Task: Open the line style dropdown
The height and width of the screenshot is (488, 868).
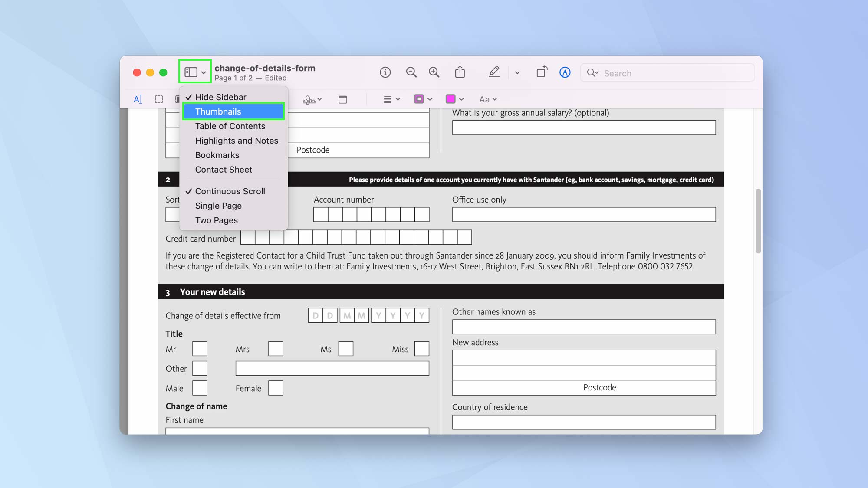Action: 390,99
